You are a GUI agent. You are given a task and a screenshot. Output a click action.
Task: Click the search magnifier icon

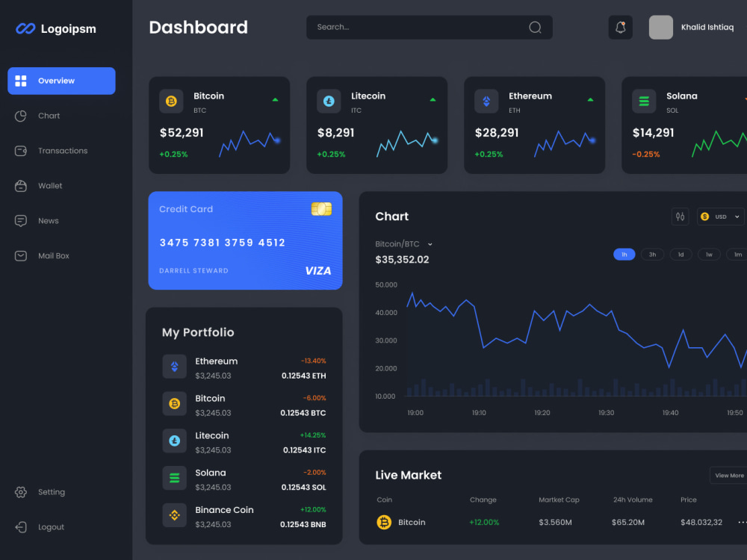point(535,27)
